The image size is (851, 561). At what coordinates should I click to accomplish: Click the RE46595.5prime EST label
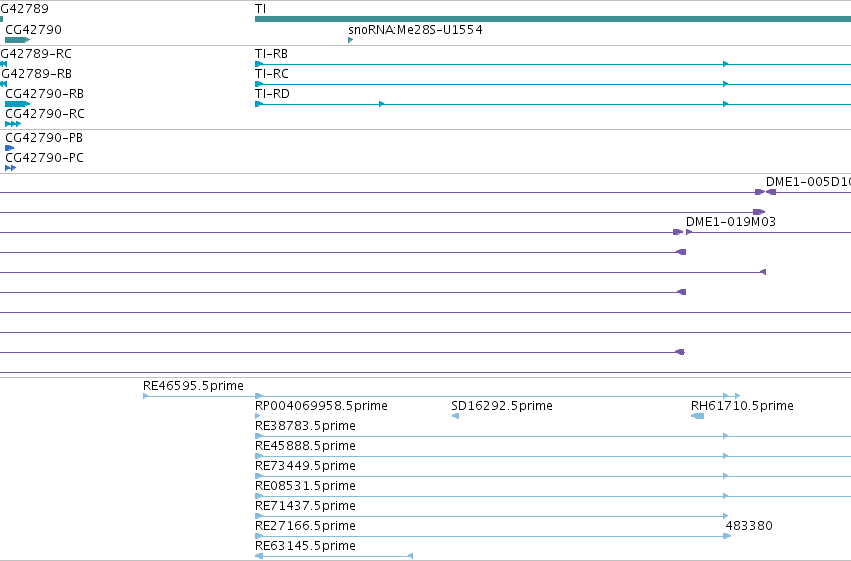click(x=193, y=386)
